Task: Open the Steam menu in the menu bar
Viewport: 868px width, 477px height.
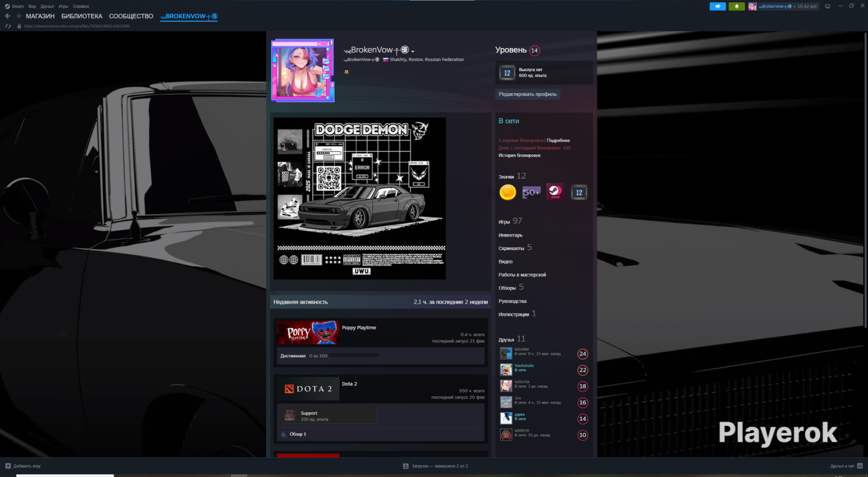Action: (15, 7)
